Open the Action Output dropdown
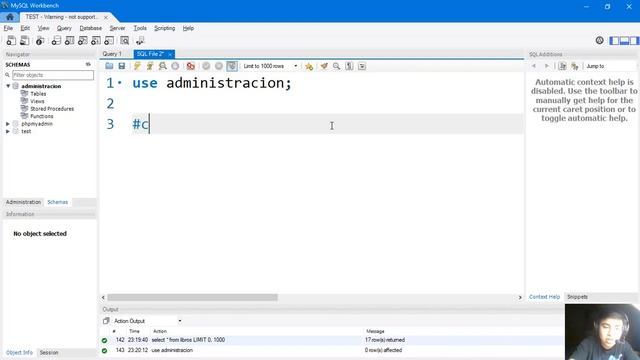Image resolution: width=640 pixels, height=360 pixels. pyautogui.click(x=147, y=321)
